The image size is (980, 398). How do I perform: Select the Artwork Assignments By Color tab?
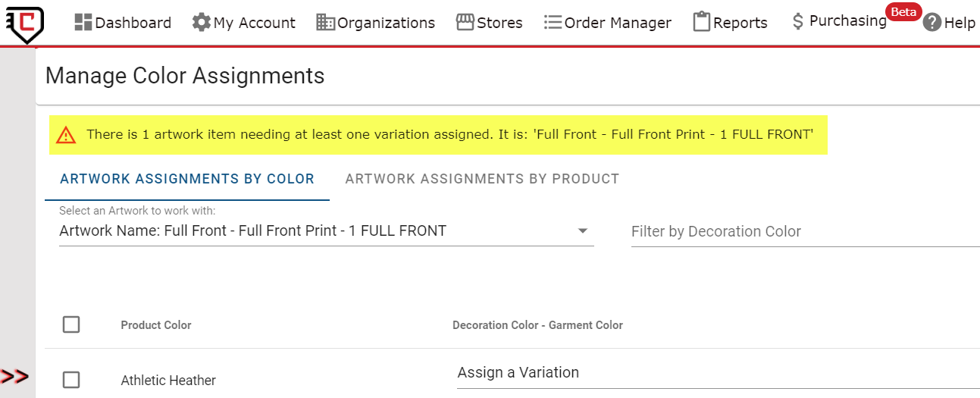[x=187, y=179]
